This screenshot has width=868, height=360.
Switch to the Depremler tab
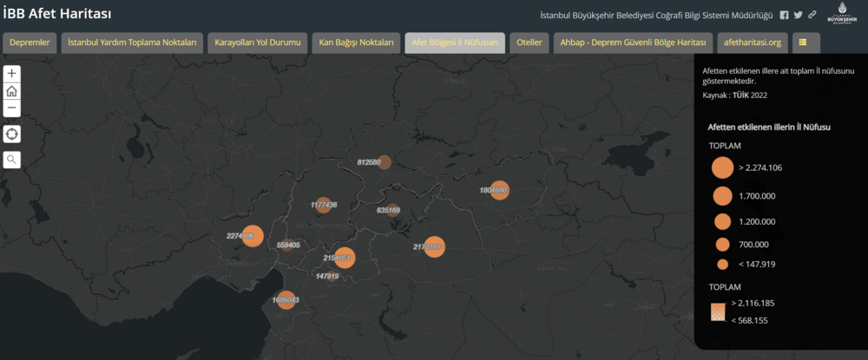[31, 43]
